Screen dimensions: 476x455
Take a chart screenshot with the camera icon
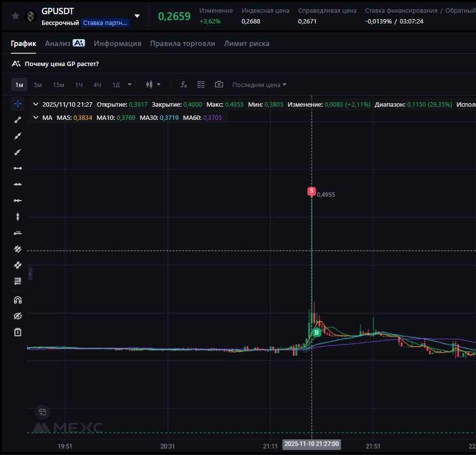coord(219,84)
